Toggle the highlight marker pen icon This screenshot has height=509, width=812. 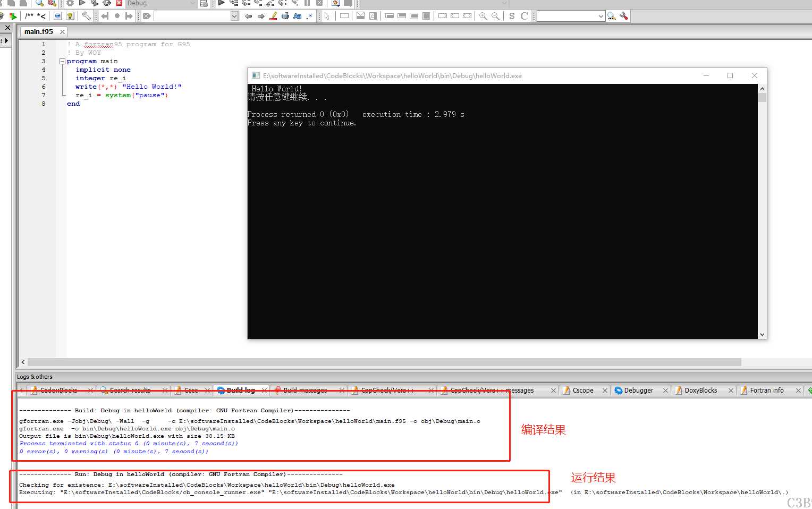coord(273,16)
